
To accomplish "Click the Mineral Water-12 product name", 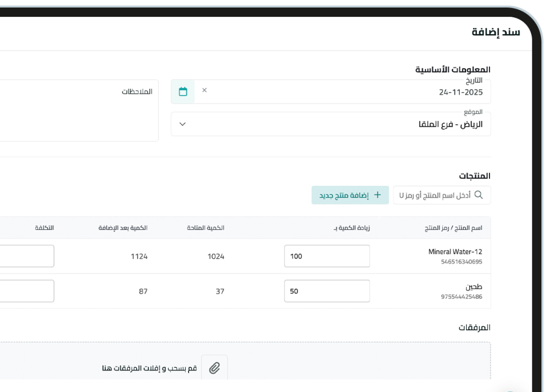I will tap(455, 251).
